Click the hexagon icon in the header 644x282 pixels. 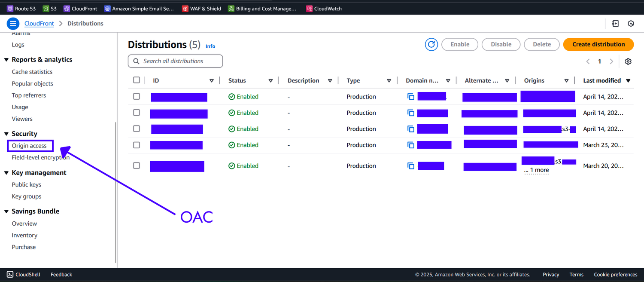pyautogui.click(x=631, y=24)
